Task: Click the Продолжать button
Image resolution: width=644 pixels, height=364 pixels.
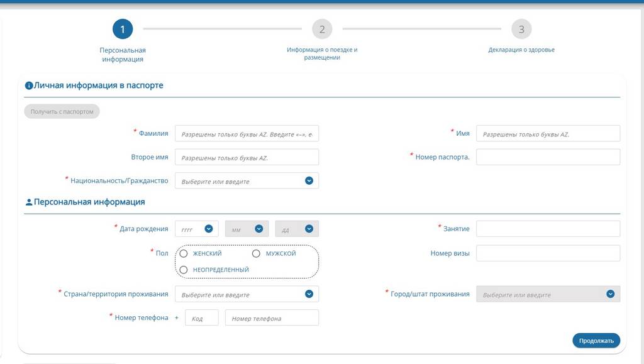Action: tap(596, 341)
